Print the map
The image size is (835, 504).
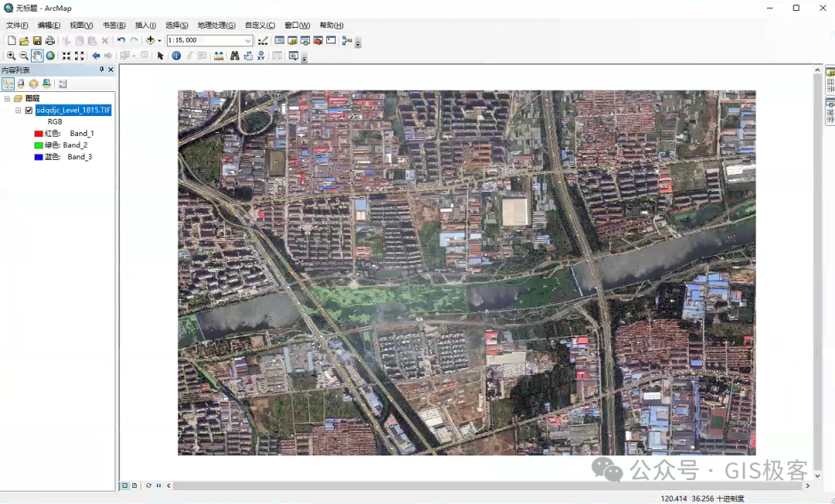(x=50, y=40)
